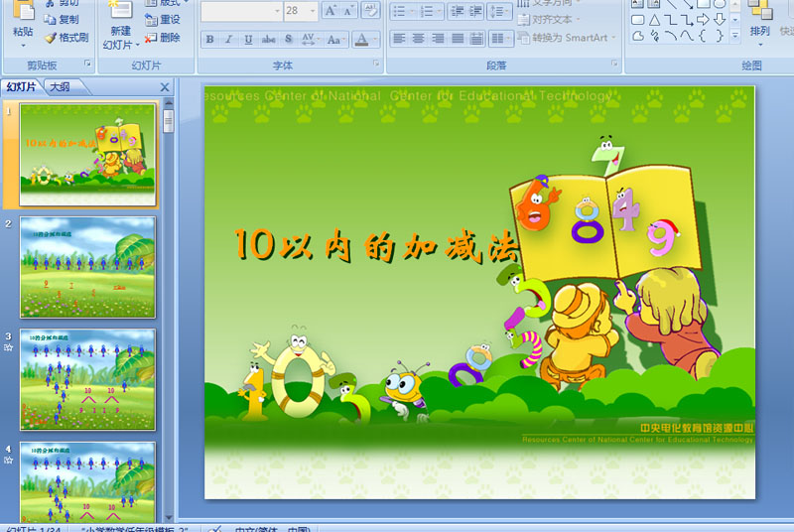Align text left
794x532 pixels.
point(399,39)
